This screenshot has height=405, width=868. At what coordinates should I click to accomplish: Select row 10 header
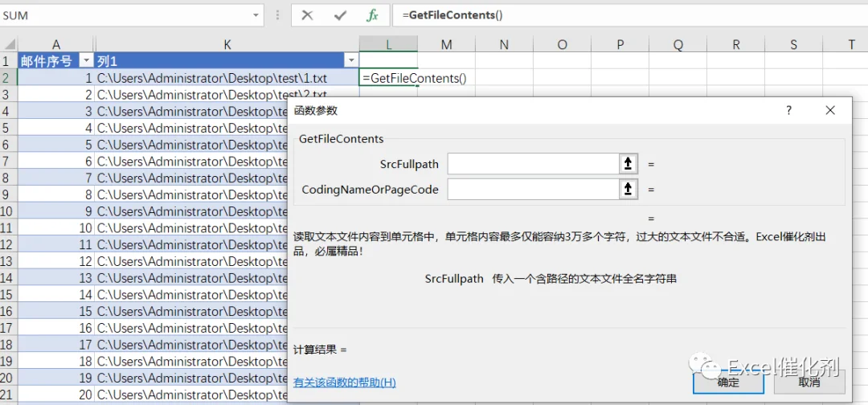click(x=8, y=211)
